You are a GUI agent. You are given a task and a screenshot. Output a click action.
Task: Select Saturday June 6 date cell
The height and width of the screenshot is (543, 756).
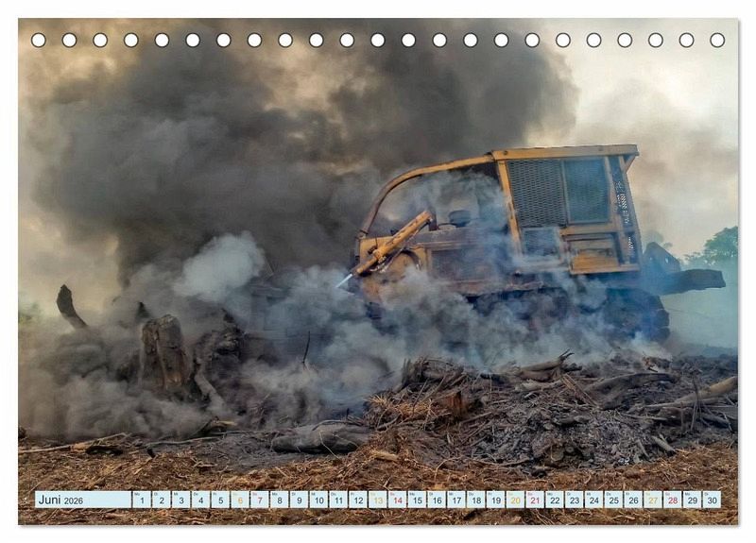pos(240,500)
